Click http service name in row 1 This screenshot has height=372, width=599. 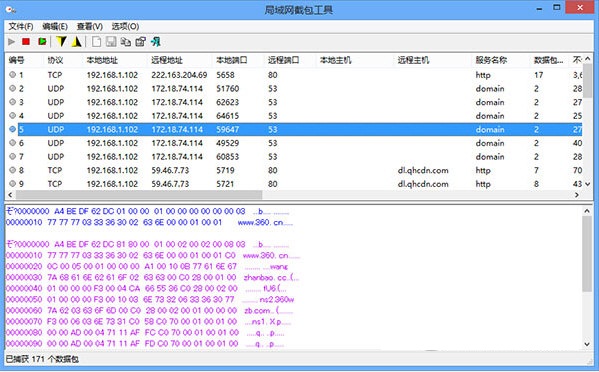(483, 75)
